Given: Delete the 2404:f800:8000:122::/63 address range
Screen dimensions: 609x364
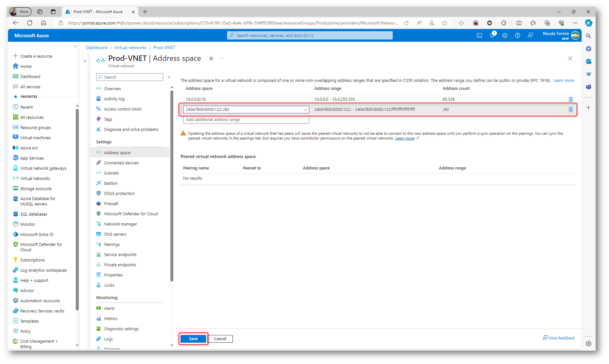Looking at the screenshot, I should pyautogui.click(x=570, y=109).
